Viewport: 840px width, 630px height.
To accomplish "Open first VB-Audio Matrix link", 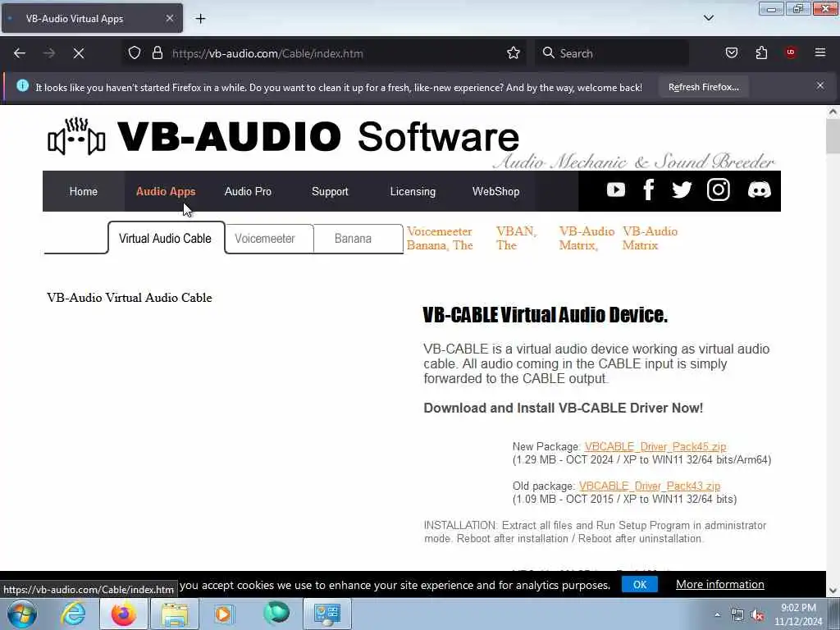I will point(587,239).
